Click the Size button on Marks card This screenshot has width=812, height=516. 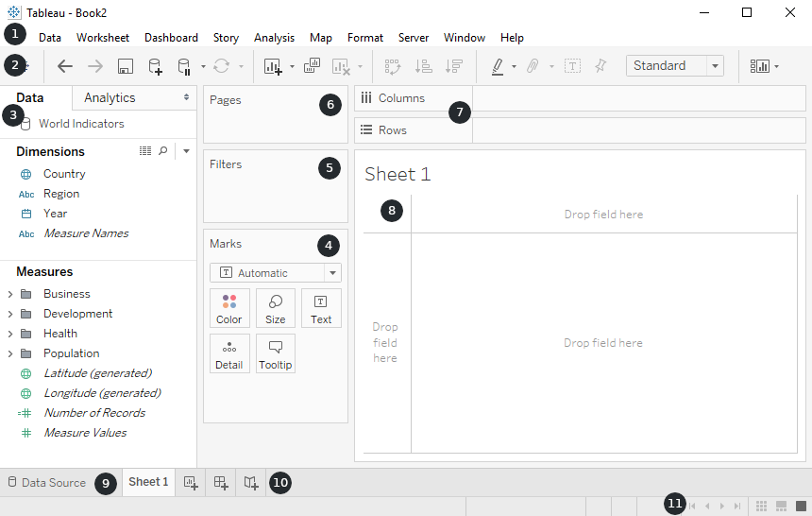275,309
